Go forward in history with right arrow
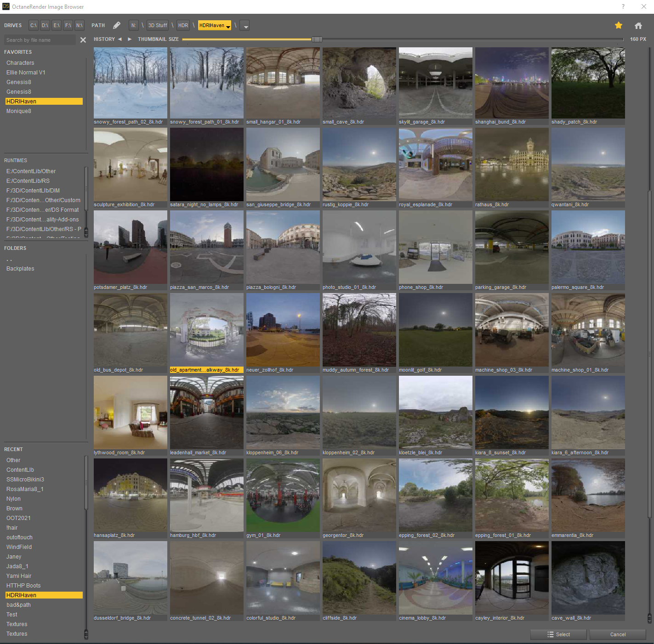Image resolution: width=654 pixels, height=644 pixels. point(130,39)
